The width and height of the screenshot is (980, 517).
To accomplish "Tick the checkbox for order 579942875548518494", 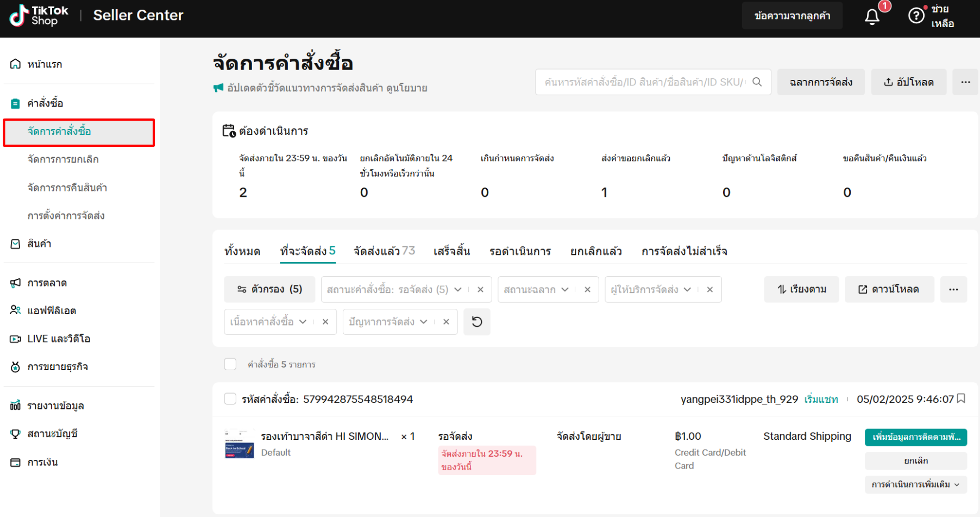I will (230, 399).
